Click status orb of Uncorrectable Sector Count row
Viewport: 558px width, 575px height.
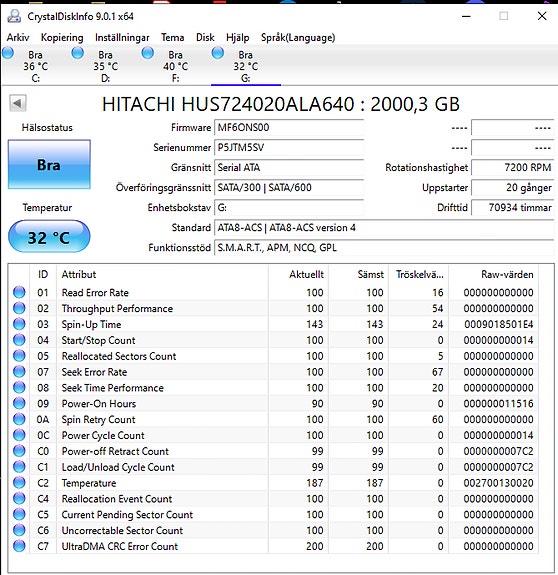pyautogui.click(x=19, y=530)
